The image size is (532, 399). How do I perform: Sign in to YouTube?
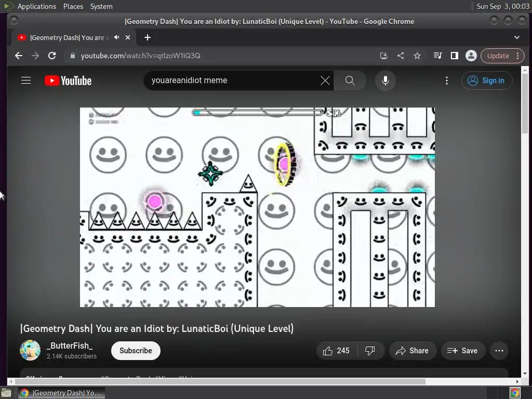coord(486,81)
